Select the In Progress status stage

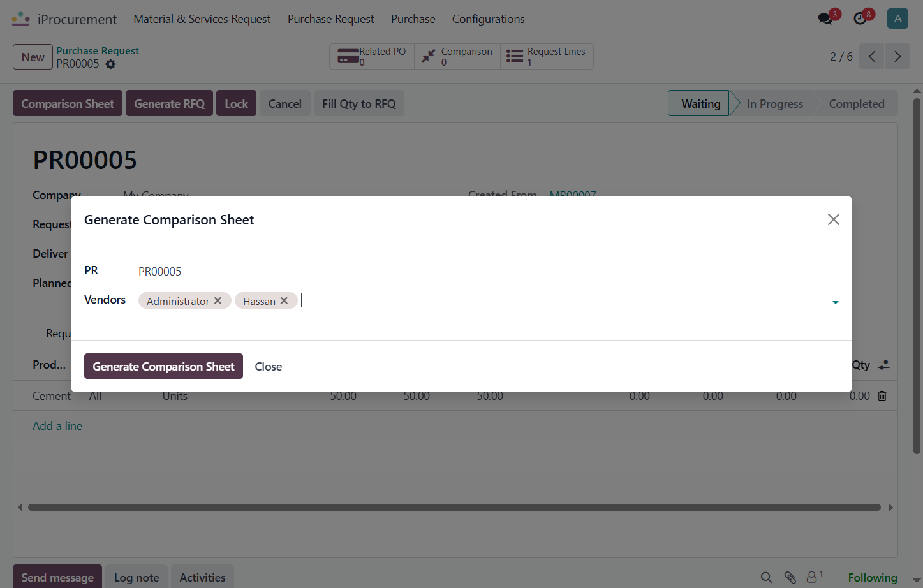point(774,103)
